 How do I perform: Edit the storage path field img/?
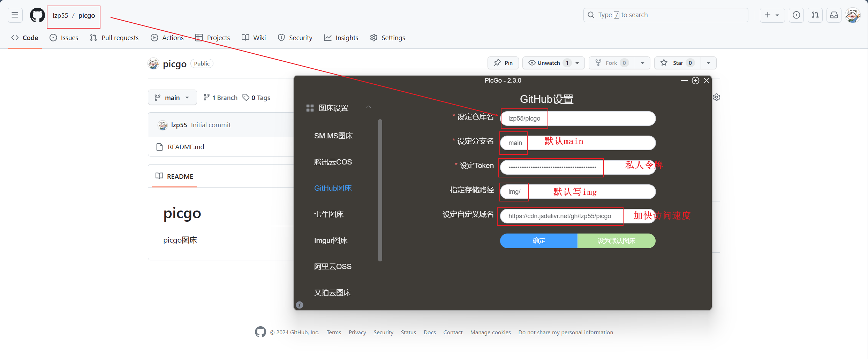578,192
